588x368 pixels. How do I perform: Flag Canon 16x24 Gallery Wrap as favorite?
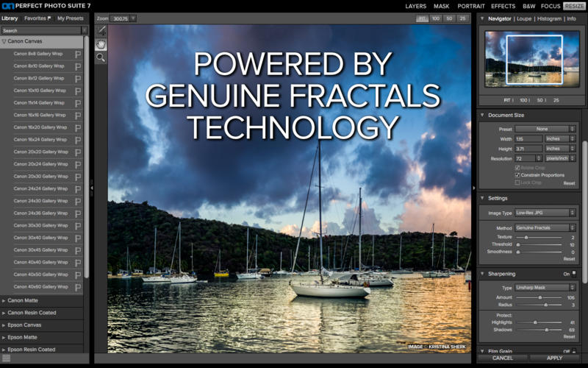coord(78,140)
